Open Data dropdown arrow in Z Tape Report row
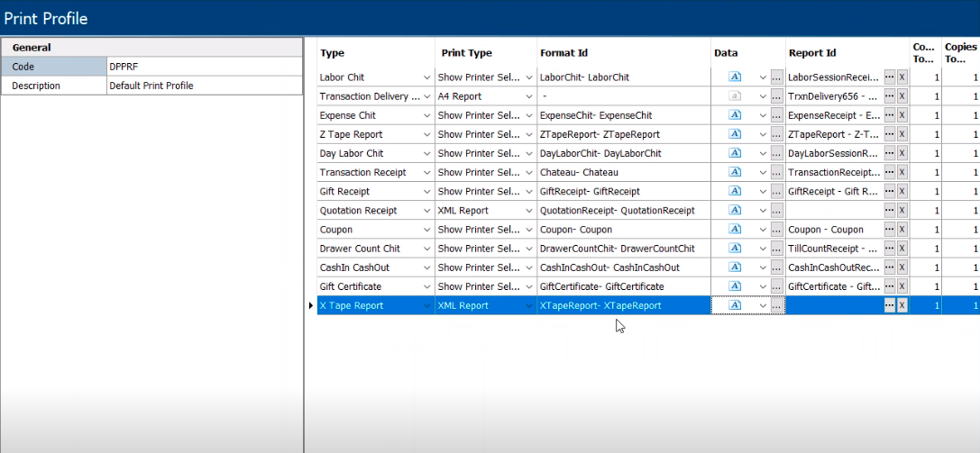Viewport: 980px width, 453px height. [763, 134]
